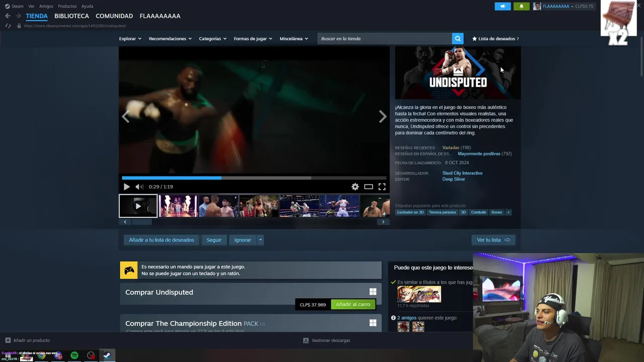Play the trailer video
This screenshot has height=362, width=644.
pos(126,187)
